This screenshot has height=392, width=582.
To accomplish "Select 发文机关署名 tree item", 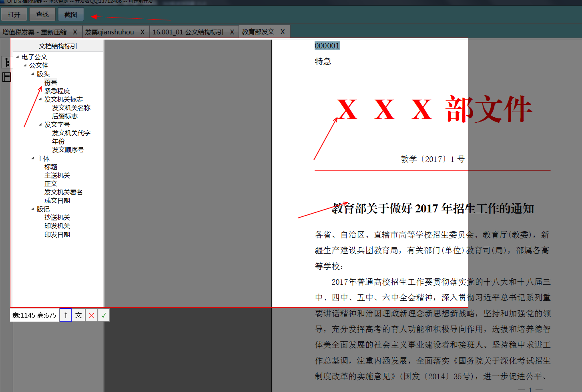I will (64, 192).
